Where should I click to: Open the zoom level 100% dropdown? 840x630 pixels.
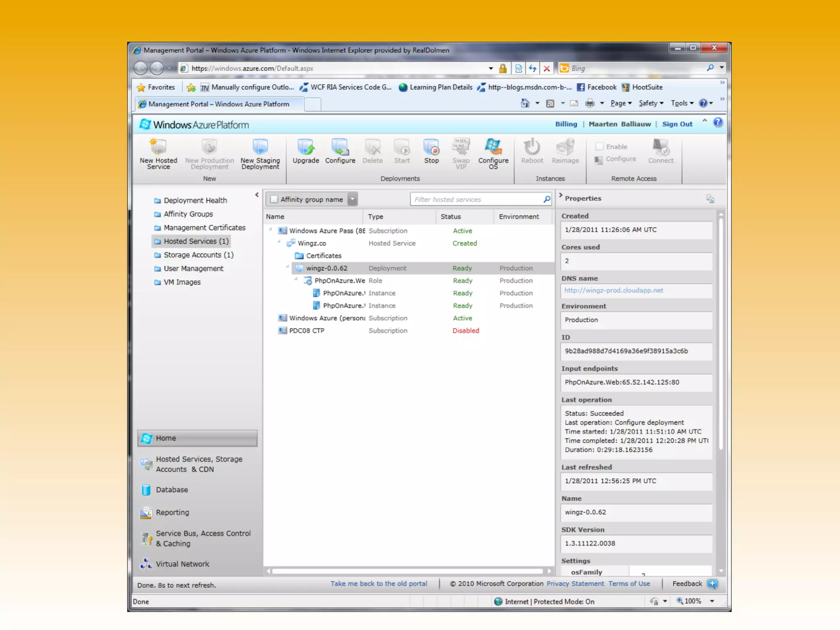point(712,601)
